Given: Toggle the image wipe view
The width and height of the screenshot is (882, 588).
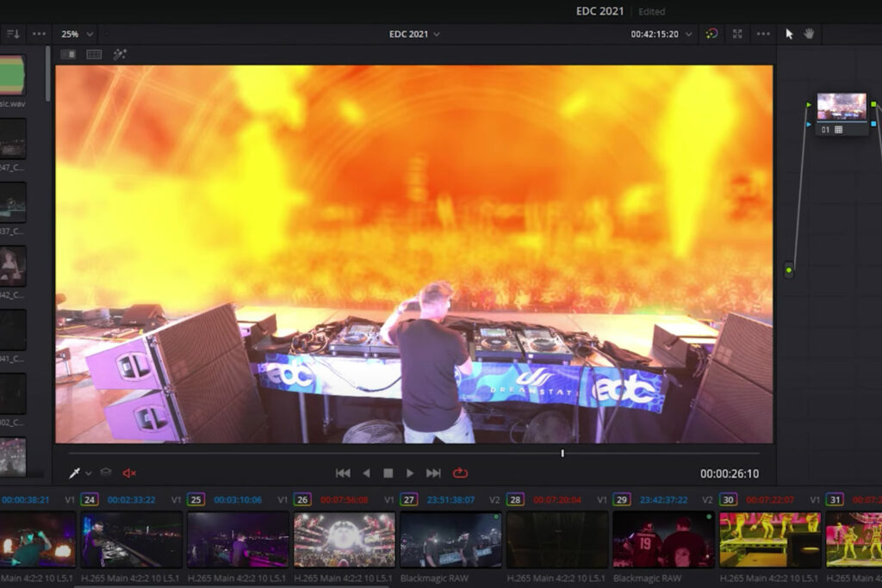Looking at the screenshot, I should pos(68,54).
